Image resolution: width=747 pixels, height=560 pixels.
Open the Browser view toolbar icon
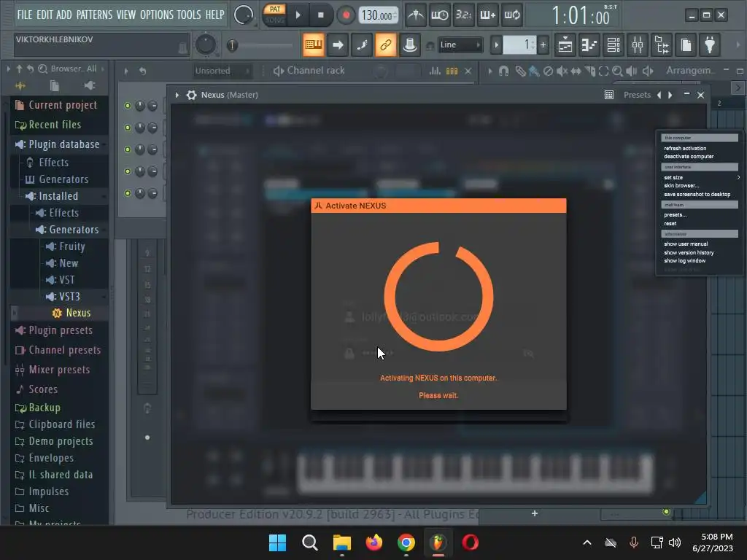[x=662, y=44]
